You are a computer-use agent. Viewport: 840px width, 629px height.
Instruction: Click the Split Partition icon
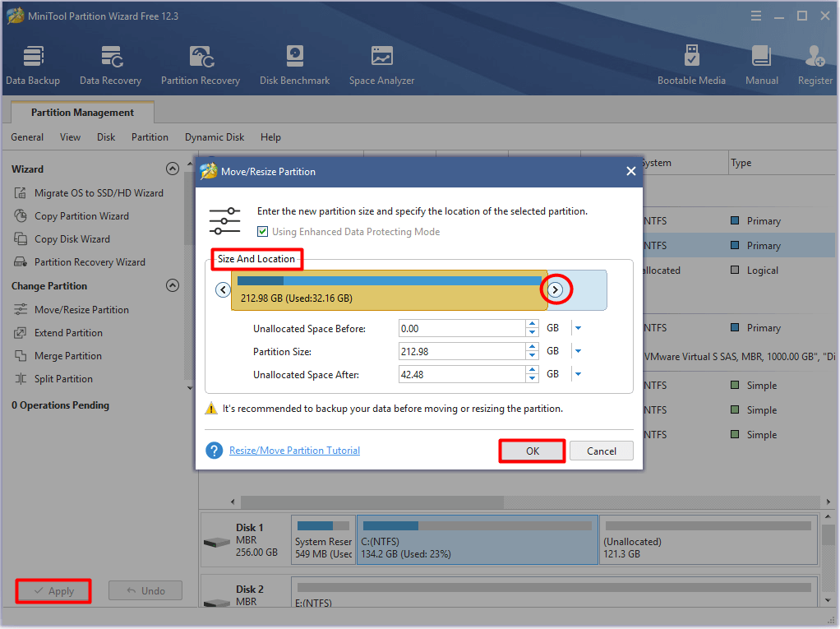pos(21,379)
